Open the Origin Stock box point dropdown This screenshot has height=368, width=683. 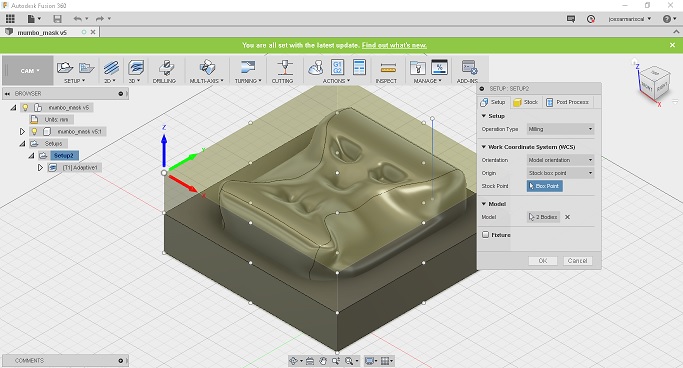(x=560, y=173)
